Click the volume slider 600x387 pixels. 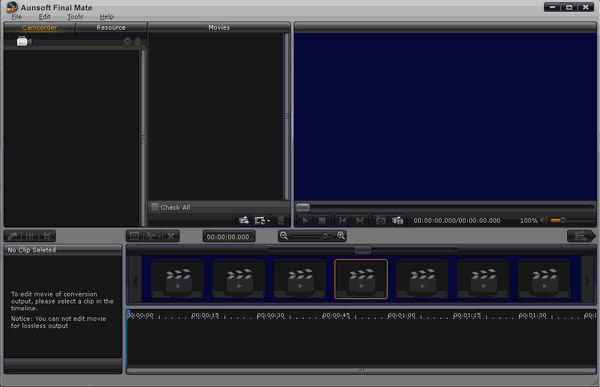coord(572,220)
